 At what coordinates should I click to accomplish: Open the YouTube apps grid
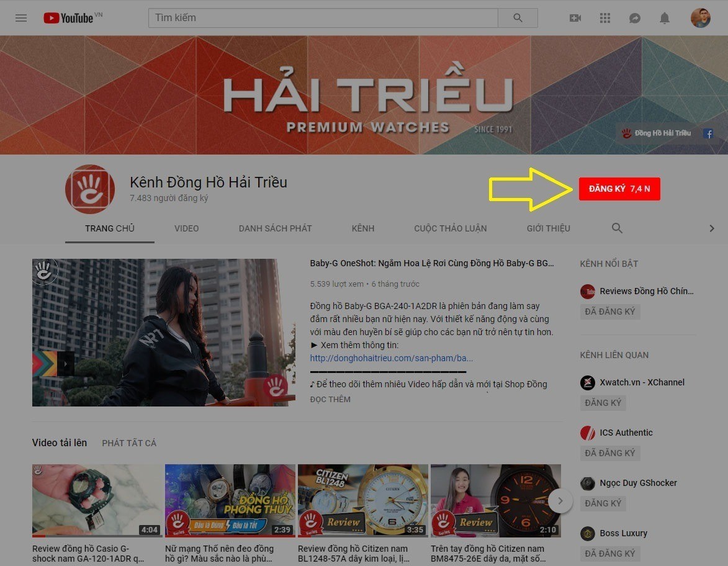[605, 18]
